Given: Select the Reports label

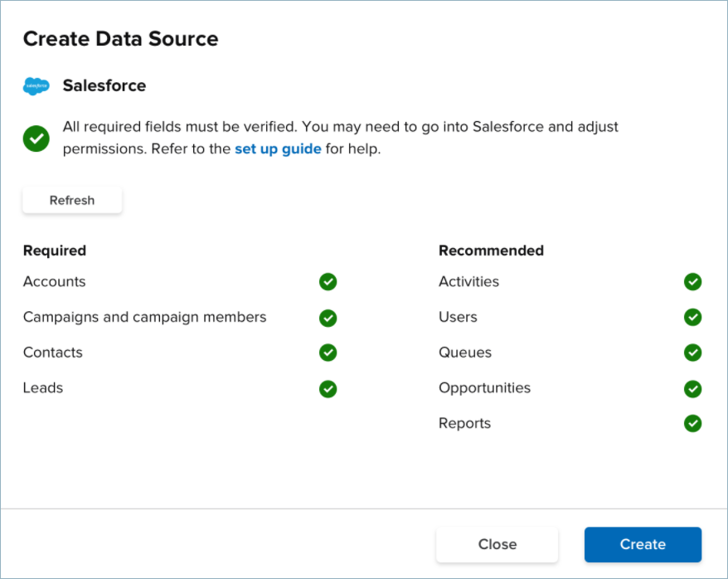Looking at the screenshot, I should click(x=465, y=423).
